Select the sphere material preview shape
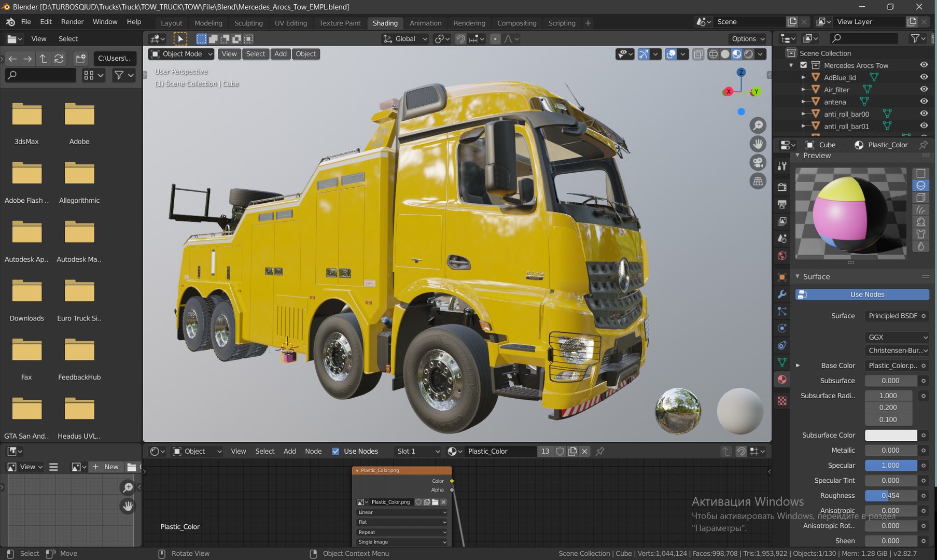Image resolution: width=937 pixels, height=560 pixels. click(x=921, y=186)
